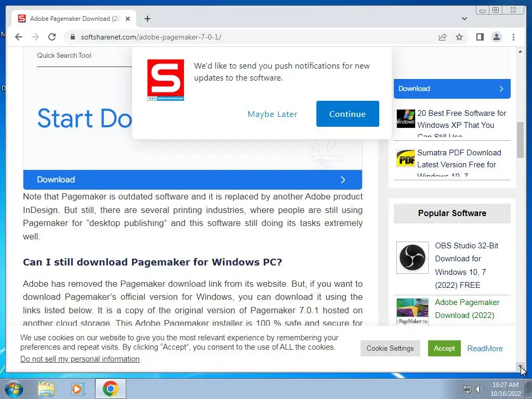Image resolution: width=532 pixels, height=399 pixels.
Task: Launch the media player taskbar icon
Action: point(77,389)
